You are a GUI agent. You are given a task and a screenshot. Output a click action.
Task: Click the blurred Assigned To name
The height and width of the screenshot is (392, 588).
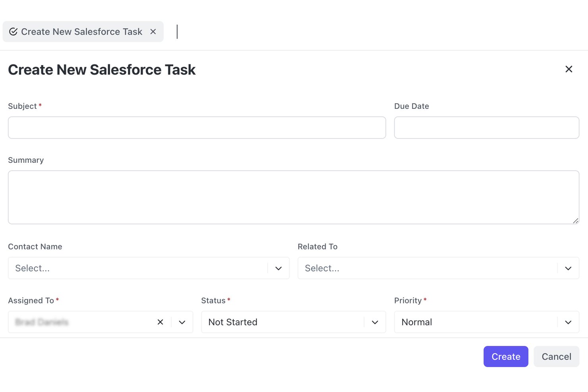click(42, 322)
